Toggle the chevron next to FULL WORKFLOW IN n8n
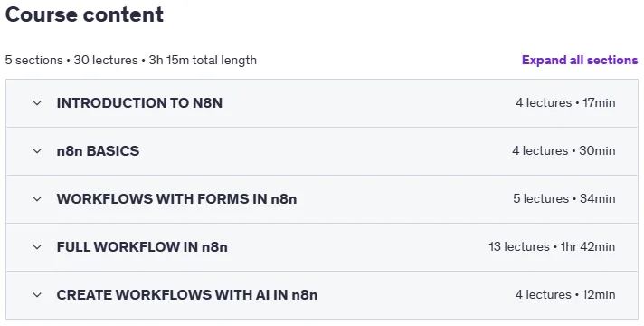 point(37,247)
